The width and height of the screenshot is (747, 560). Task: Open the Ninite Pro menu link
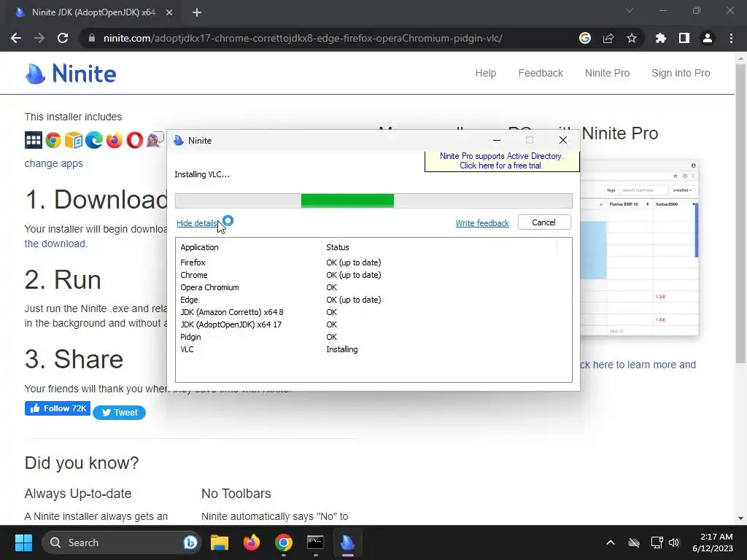(x=607, y=74)
